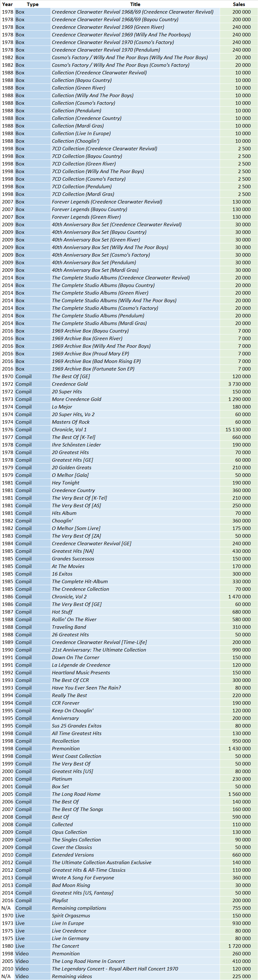This screenshot has height=980, width=258.
Task: Select the 'Chooglin'' 1982 compilation title
Action: [62, 521]
